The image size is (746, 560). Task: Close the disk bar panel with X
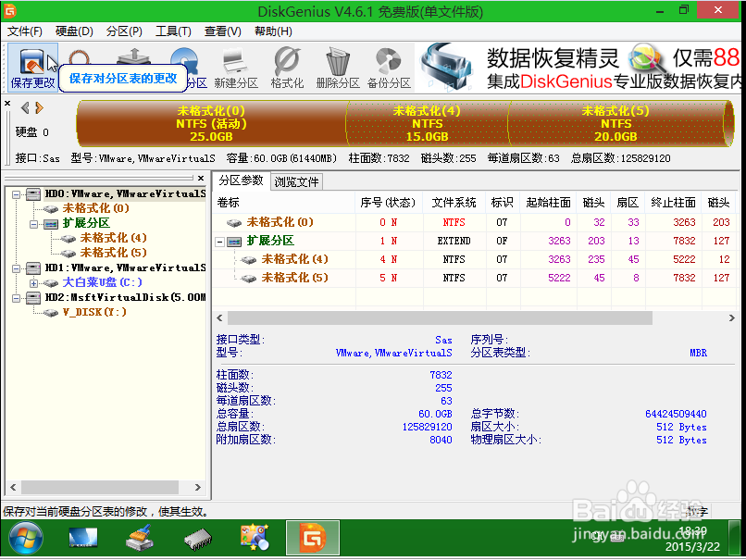pyautogui.click(x=7, y=103)
